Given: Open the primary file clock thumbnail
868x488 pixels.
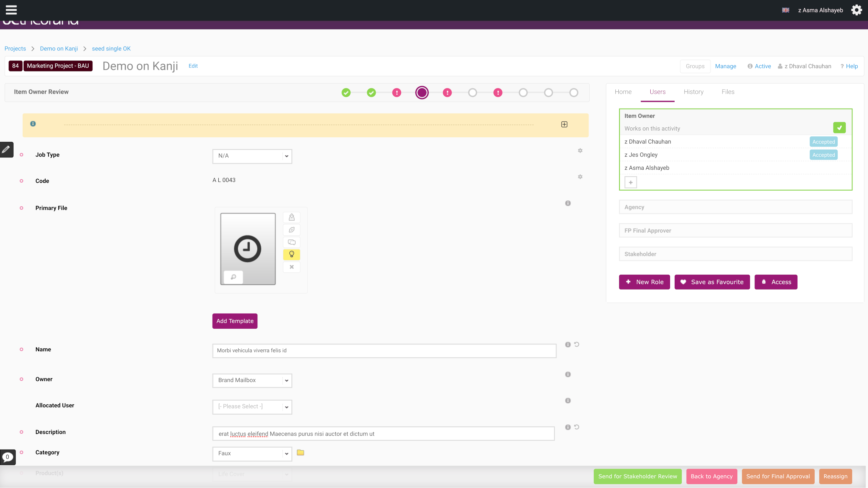Looking at the screenshot, I should pos(248,249).
